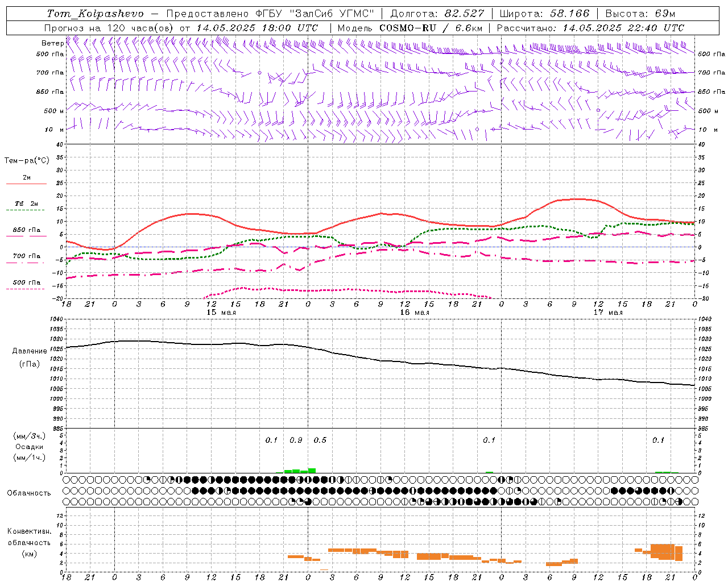Click the (мм/3ч.) precipitation unit label
This screenshot has height=582, width=728.
pos(30,436)
